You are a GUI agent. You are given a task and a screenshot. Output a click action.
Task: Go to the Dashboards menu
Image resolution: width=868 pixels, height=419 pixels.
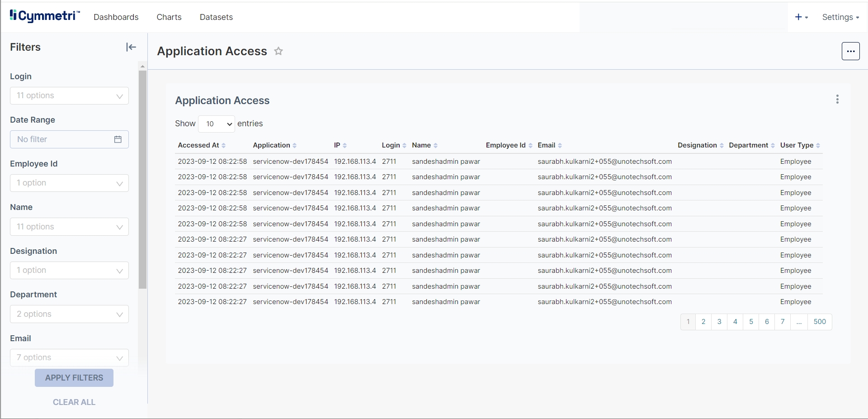pyautogui.click(x=116, y=17)
